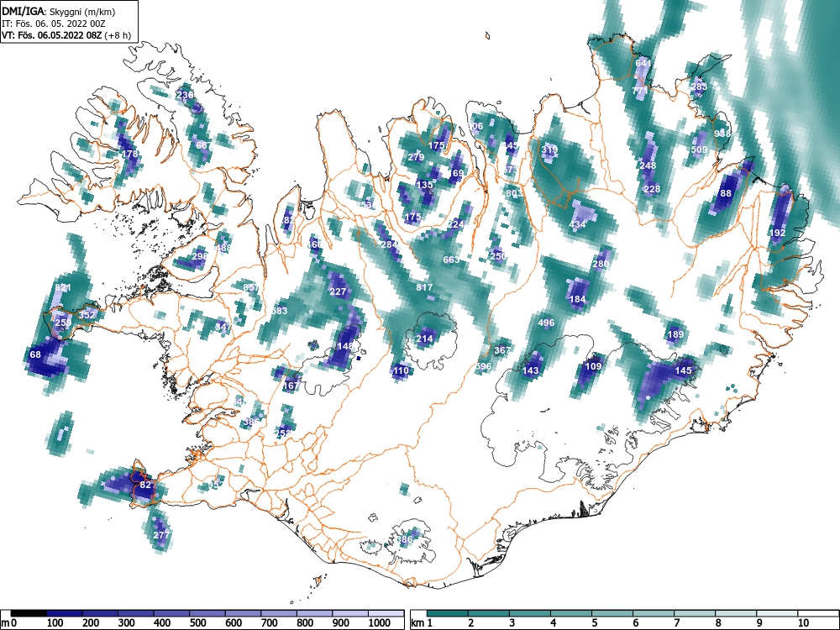Click the visibility value 857 on the map
This screenshot has height=630, width=840.
pyautogui.click(x=250, y=287)
